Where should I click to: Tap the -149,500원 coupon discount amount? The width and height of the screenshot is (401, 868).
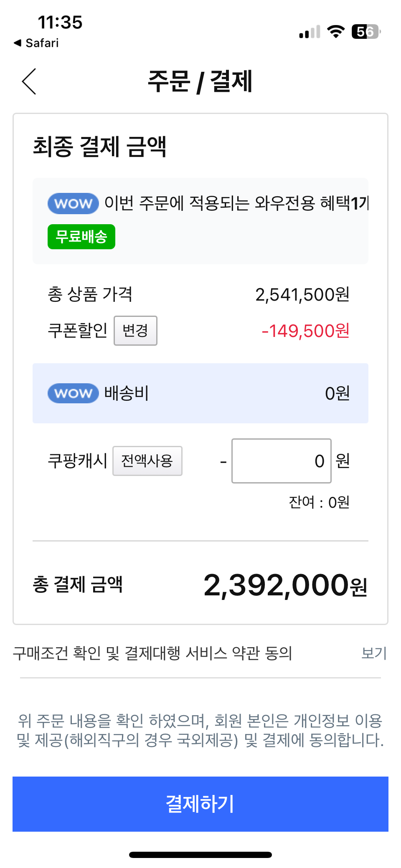click(x=305, y=331)
